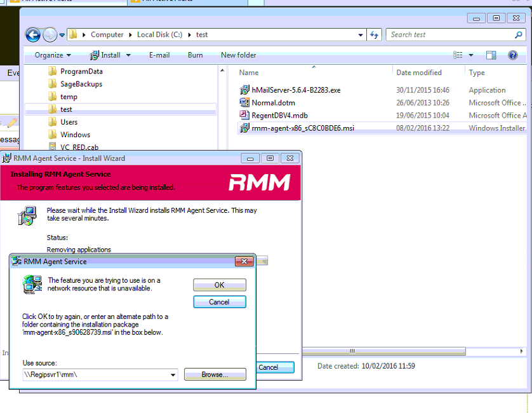Select Local Disk (C:) in address breadcrumb

tap(159, 35)
